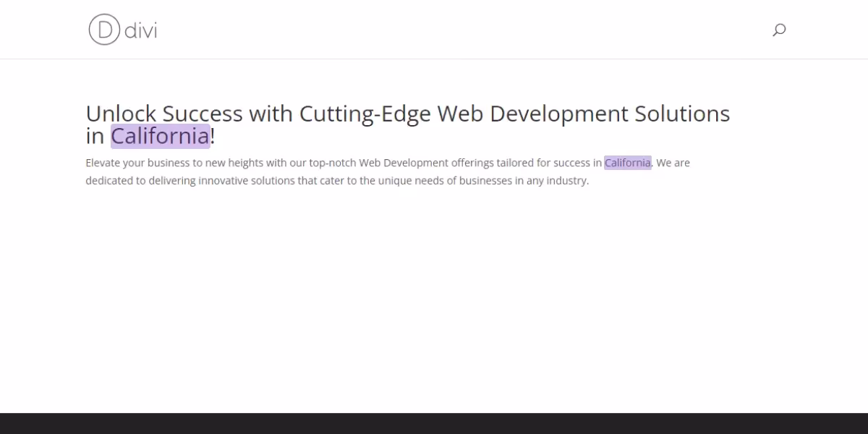The image size is (868, 434).
Task: Click the exclamation mark after California heading
Action: (213, 136)
